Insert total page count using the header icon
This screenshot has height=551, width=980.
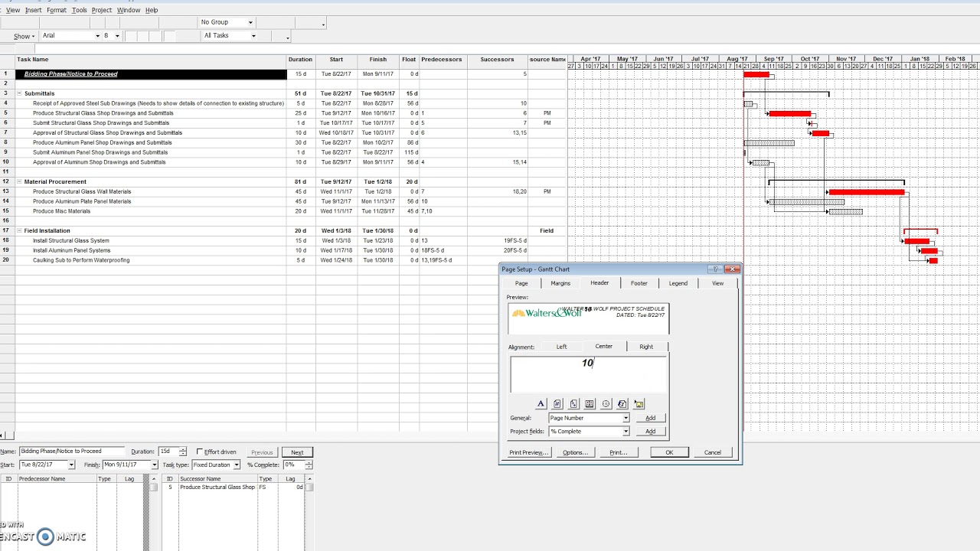tap(573, 404)
